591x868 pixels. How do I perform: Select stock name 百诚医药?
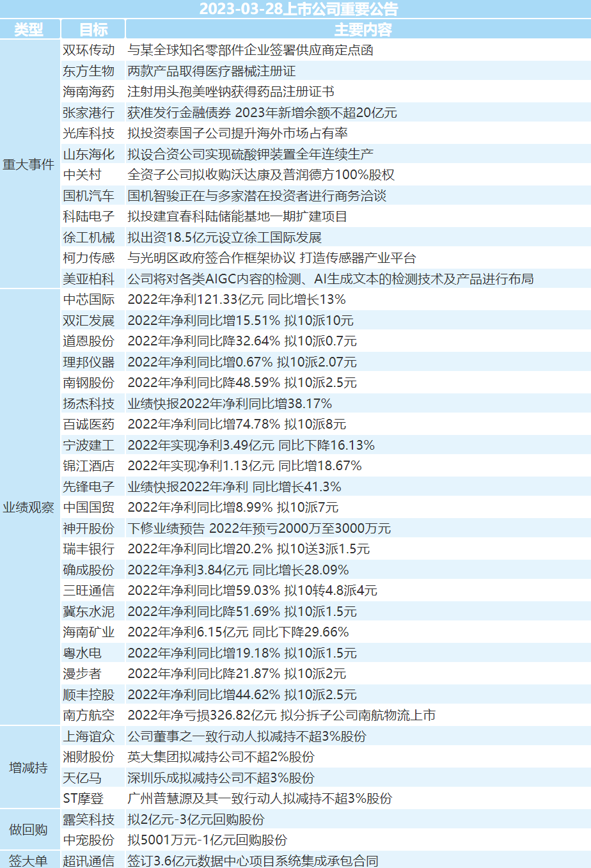coord(89,424)
